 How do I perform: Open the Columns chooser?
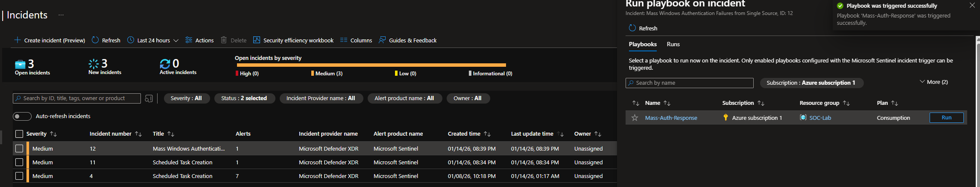click(356, 40)
